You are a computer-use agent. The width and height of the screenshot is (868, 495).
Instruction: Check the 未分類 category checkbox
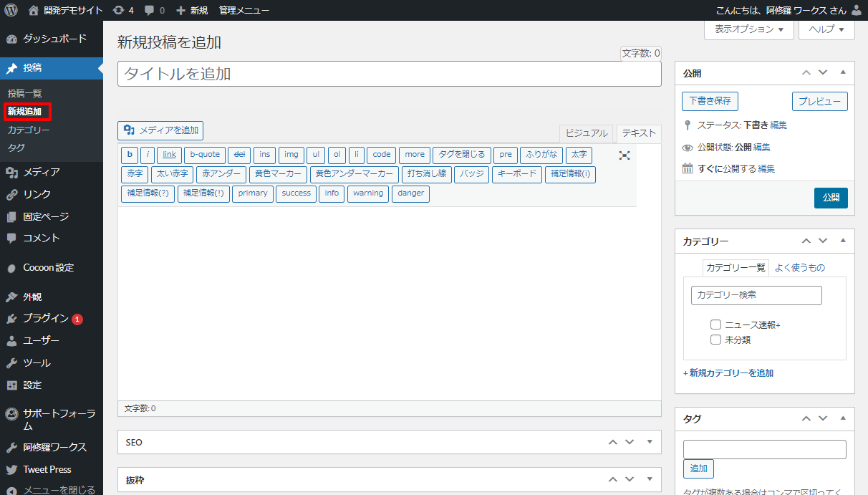coord(715,340)
